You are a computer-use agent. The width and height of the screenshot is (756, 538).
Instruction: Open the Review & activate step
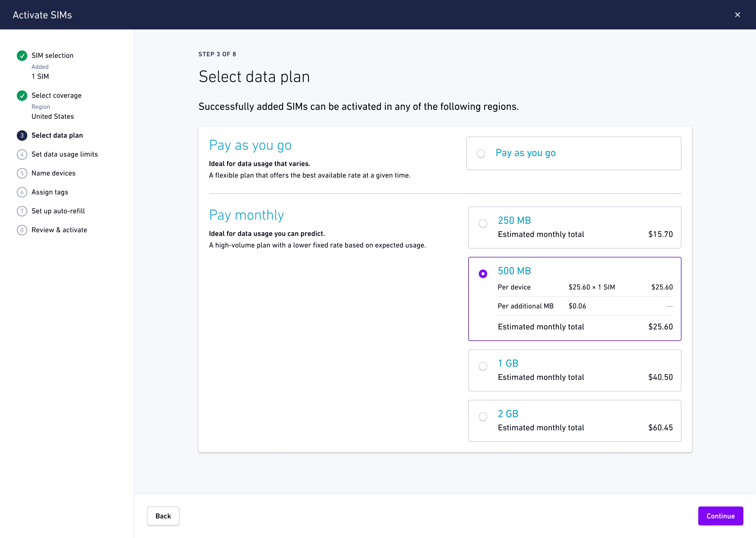[x=59, y=230]
